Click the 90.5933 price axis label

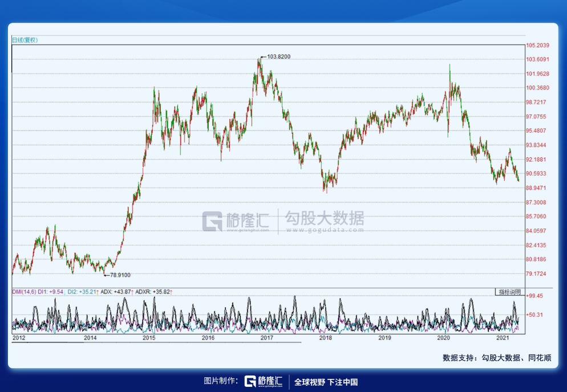(536, 173)
